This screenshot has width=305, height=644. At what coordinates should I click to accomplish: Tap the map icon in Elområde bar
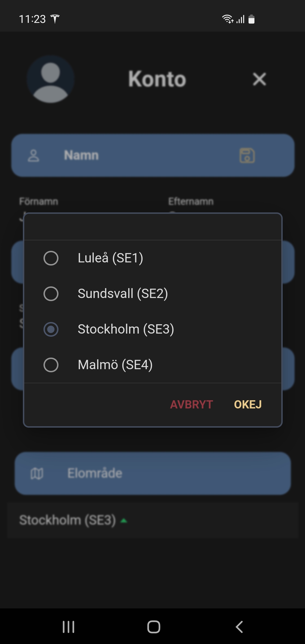[x=37, y=473]
